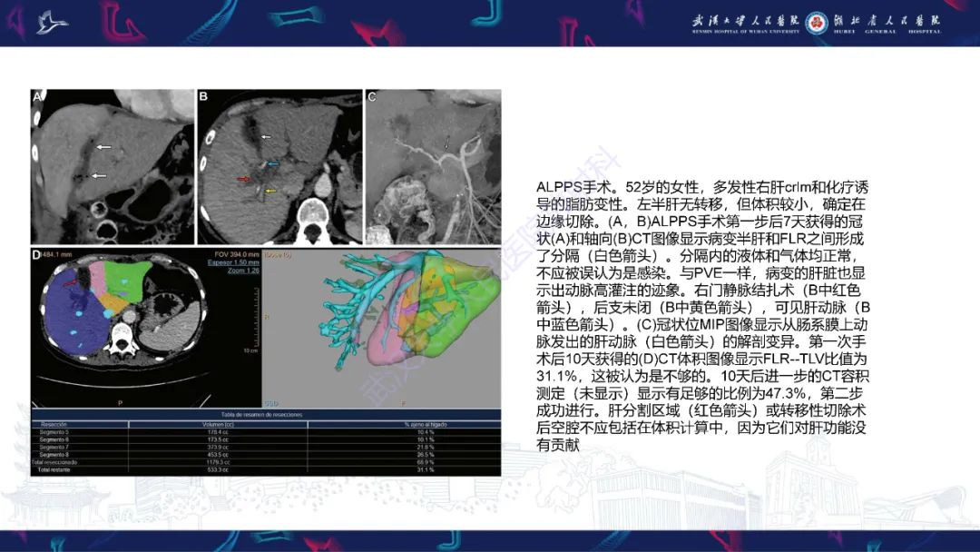Select the "Segmento 6" table row label
Image resolution: width=980 pixels, height=552 pixels.
(54, 439)
